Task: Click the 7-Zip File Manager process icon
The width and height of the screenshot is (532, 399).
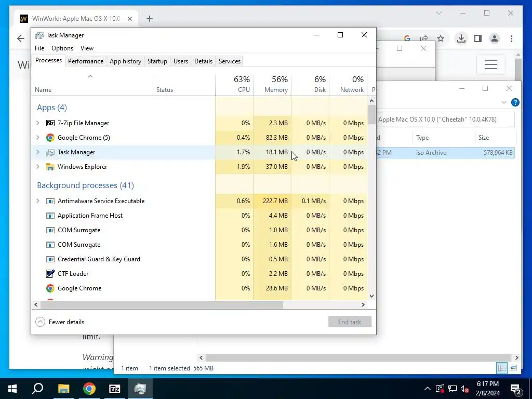Action: pos(50,123)
